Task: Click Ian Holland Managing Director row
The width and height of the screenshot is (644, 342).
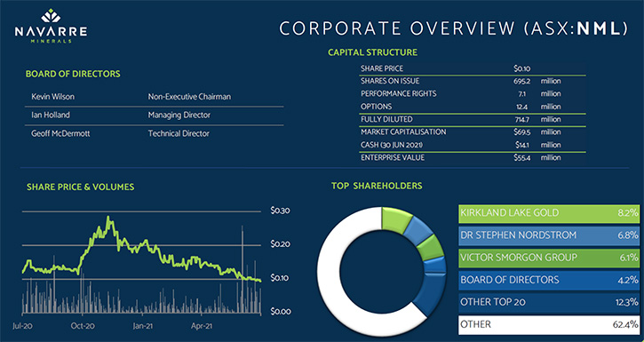Action: pyautogui.click(x=154, y=115)
